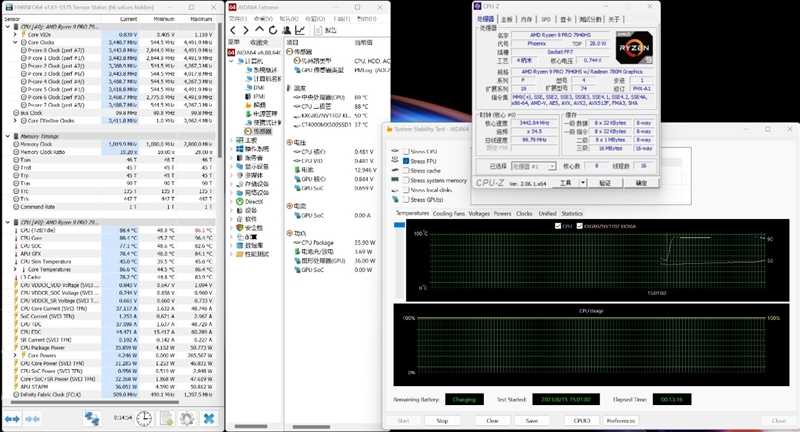Close sensors with HWiNFO blue X icon

210,418
